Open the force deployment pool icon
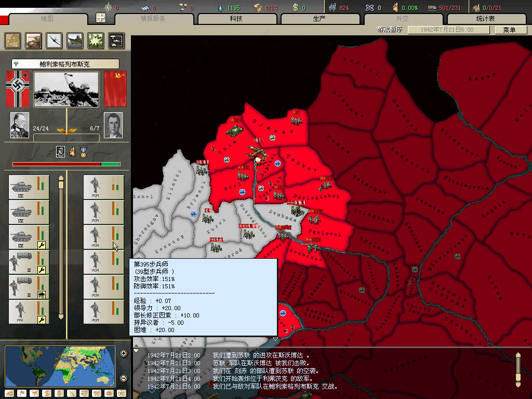Screen dimensions: 532x399 click(x=116, y=41)
